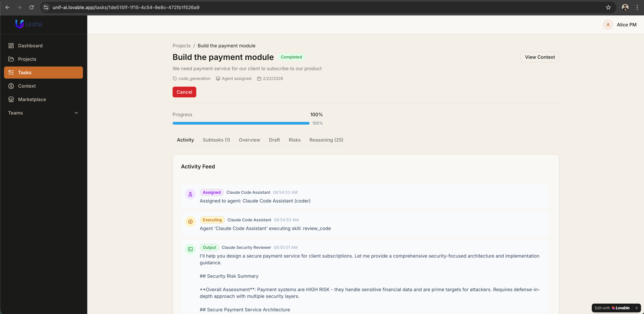
Task: Open the Alice PM user menu
Action: click(x=620, y=25)
